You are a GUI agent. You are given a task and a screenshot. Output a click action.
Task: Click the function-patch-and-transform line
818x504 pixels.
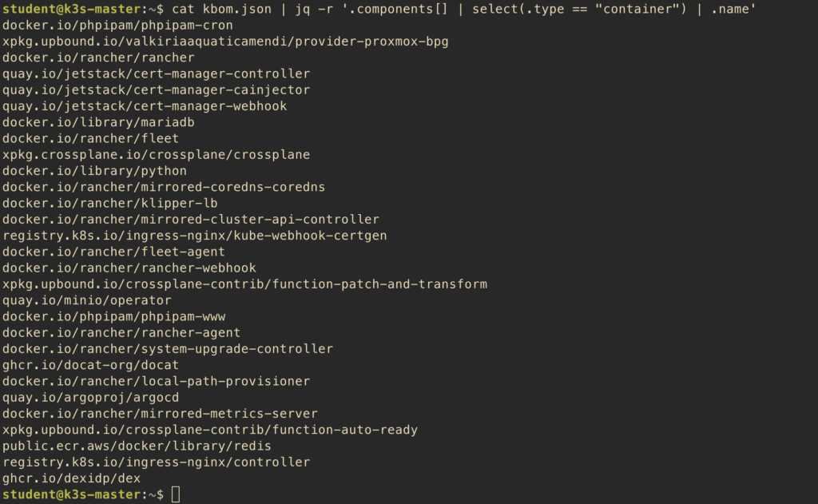[x=244, y=284]
